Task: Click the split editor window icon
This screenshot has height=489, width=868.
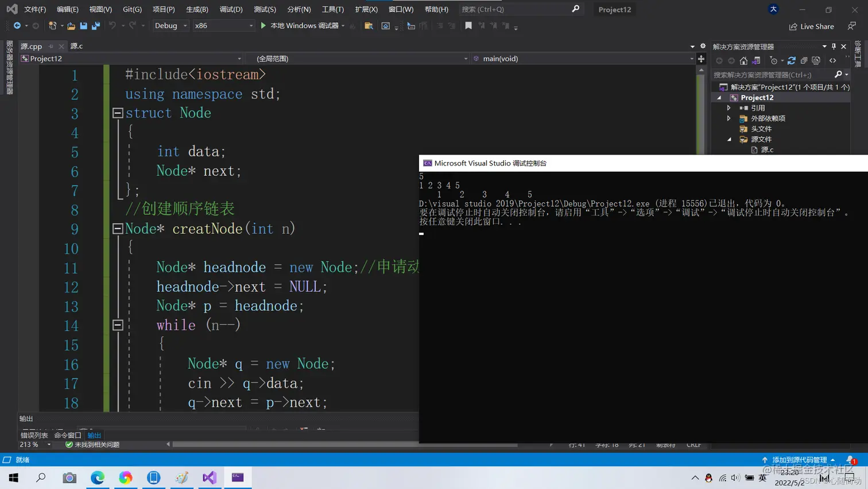Action: pyautogui.click(x=701, y=59)
